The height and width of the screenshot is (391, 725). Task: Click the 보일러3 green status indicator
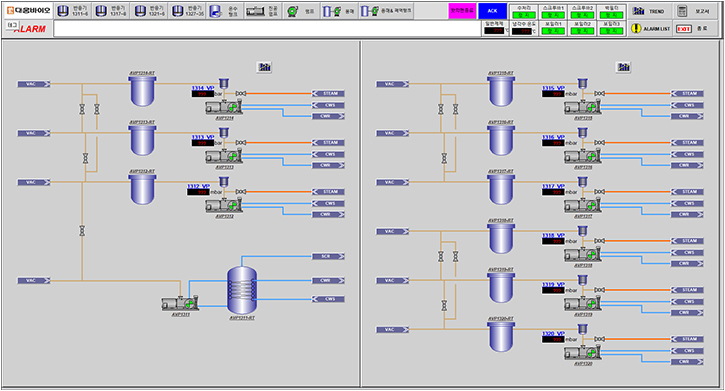click(611, 31)
